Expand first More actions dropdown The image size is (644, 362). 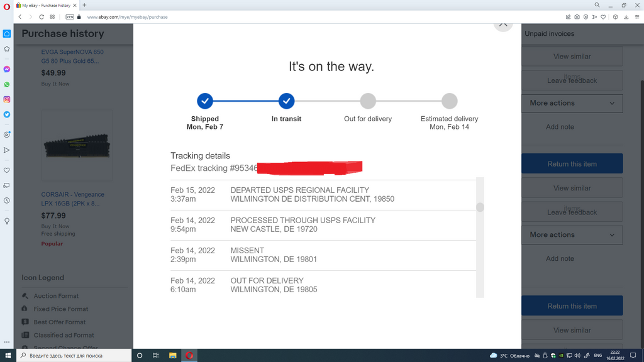tap(572, 103)
